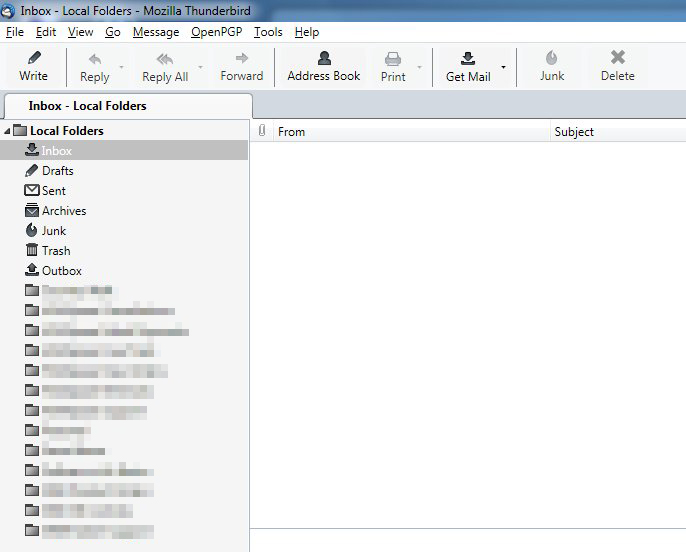
Task: Click the Forward toolbar button
Action: coord(242,67)
